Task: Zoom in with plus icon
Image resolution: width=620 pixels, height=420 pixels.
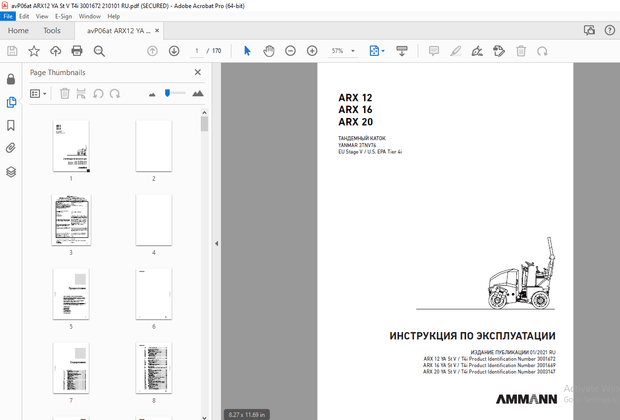Action: [x=312, y=51]
